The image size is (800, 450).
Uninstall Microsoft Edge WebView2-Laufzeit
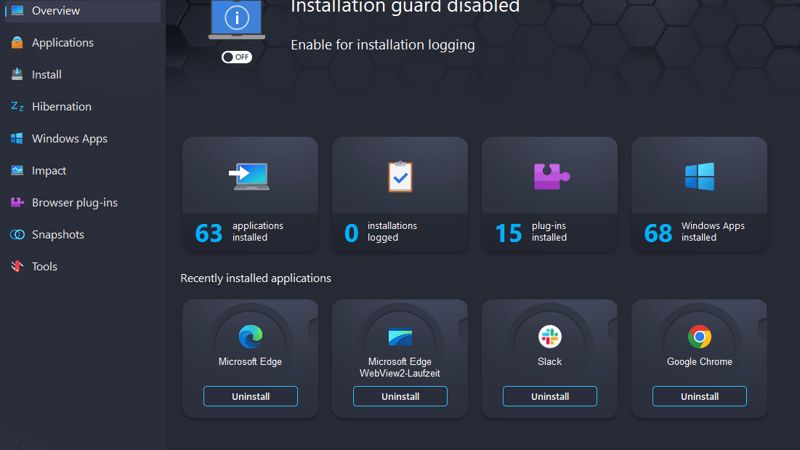pos(400,396)
